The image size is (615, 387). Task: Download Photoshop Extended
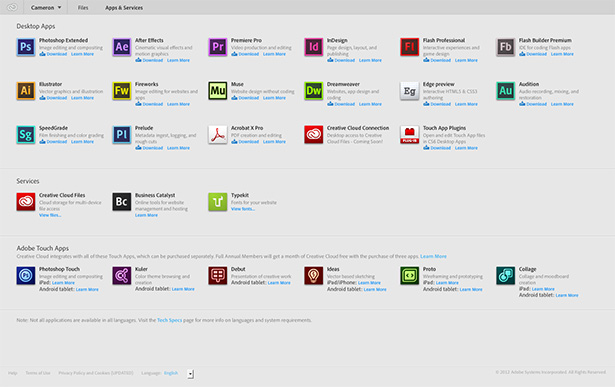point(53,54)
